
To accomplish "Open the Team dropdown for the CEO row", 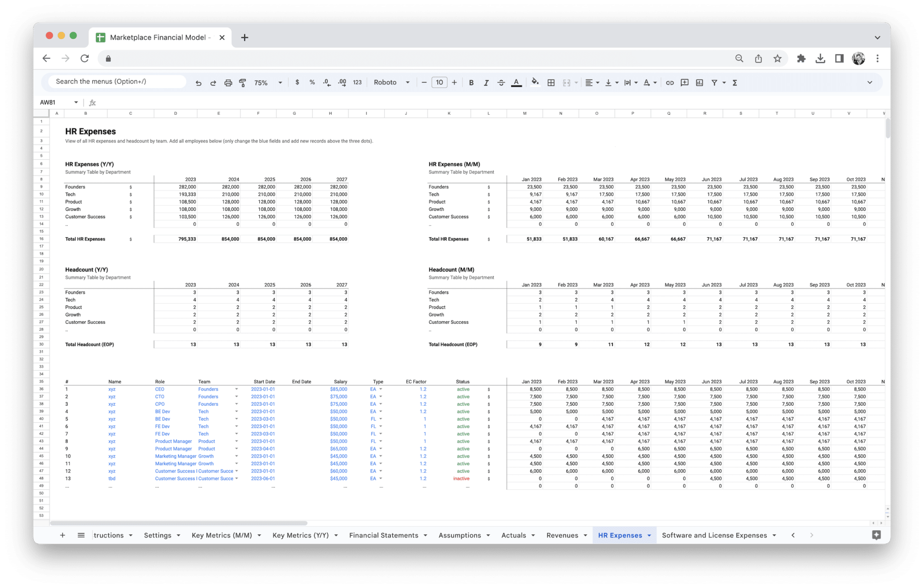I will coord(236,389).
